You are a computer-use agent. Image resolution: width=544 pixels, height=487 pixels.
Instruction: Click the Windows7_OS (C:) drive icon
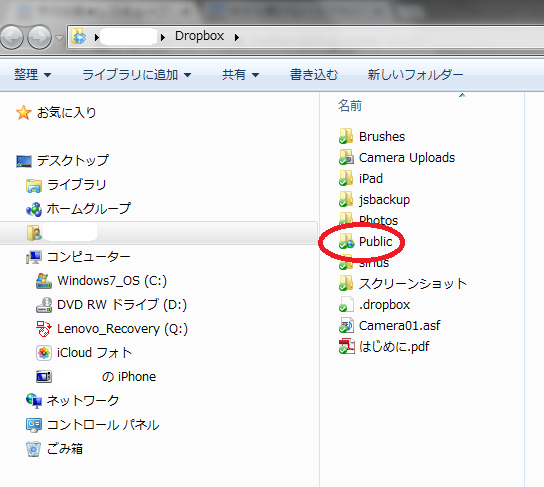(44, 281)
